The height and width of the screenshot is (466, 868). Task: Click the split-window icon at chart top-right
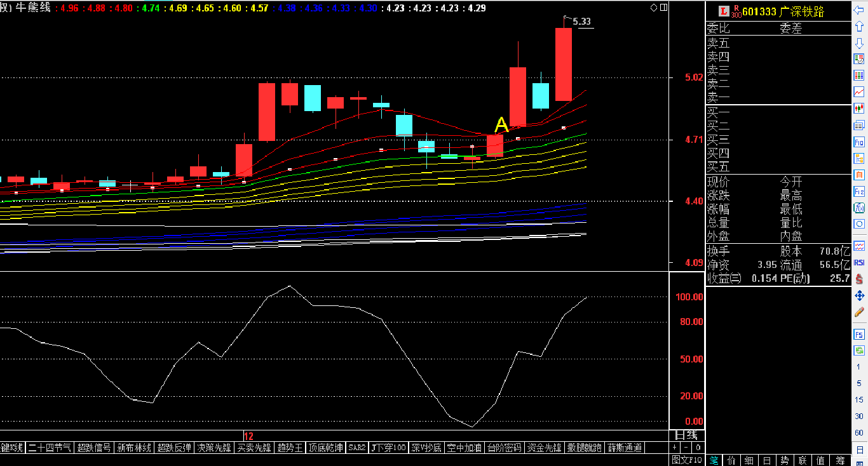tap(664, 8)
